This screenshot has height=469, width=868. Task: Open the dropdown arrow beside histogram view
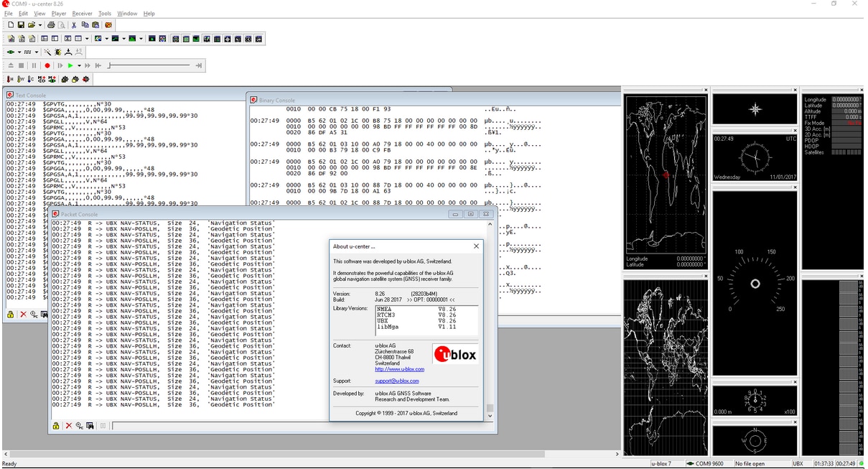[x=141, y=39]
